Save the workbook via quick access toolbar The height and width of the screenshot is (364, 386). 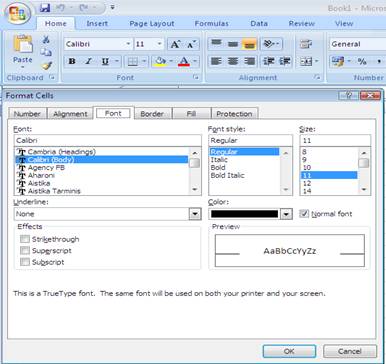tap(45, 7)
